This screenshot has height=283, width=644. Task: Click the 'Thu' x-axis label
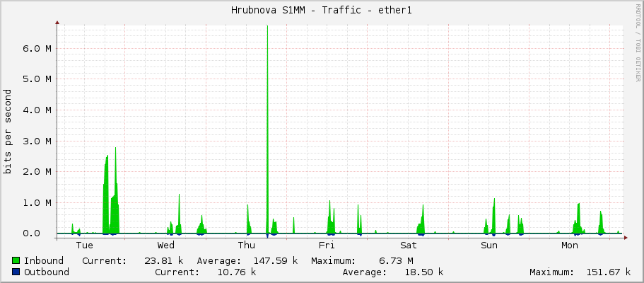pos(247,246)
